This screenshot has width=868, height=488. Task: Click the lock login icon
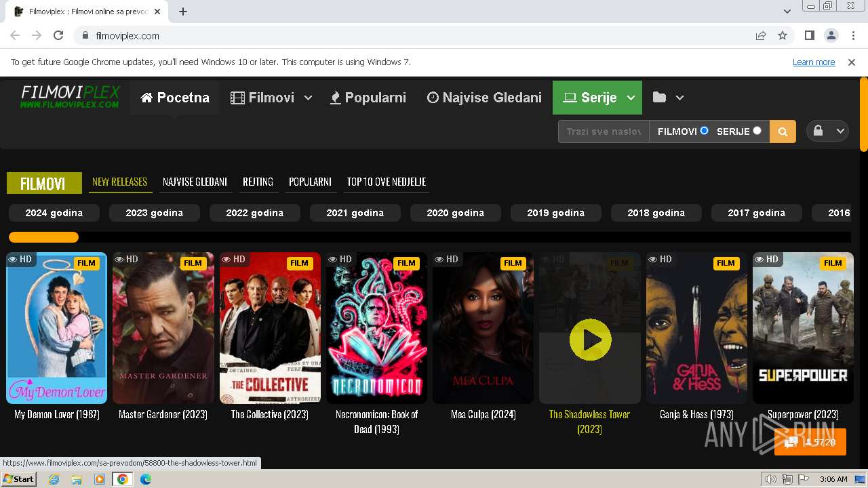click(818, 131)
